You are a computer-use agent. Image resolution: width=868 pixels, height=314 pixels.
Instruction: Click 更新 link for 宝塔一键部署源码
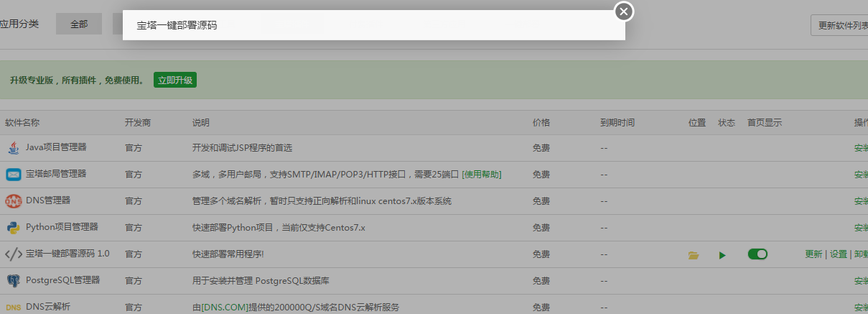click(x=813, y=254)
